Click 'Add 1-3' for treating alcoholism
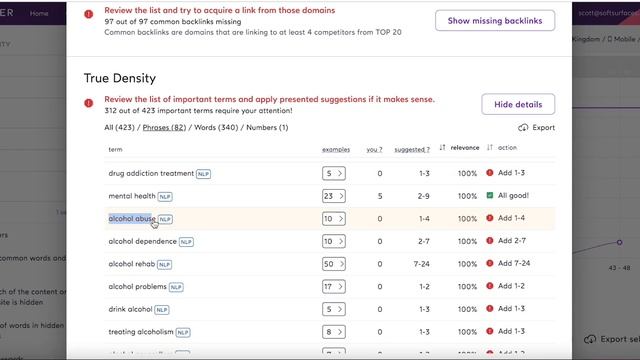This screenshot has width=640, height=360. (x=511, y=331)
